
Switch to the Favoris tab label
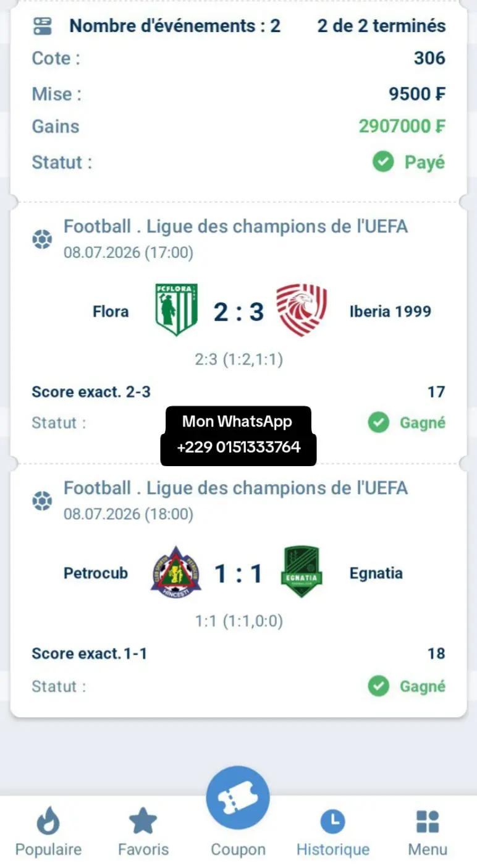[x=143, y=849]
